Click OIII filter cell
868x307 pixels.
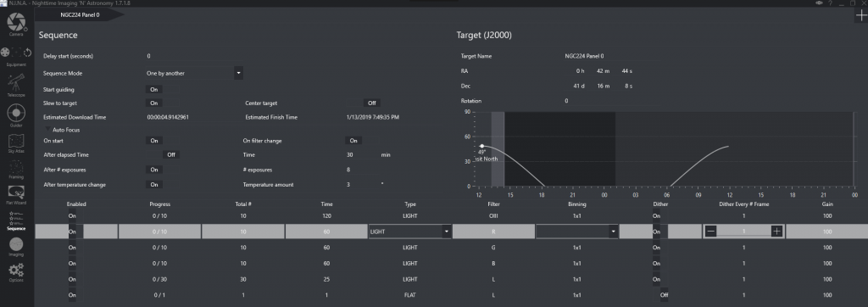point(493,215)
